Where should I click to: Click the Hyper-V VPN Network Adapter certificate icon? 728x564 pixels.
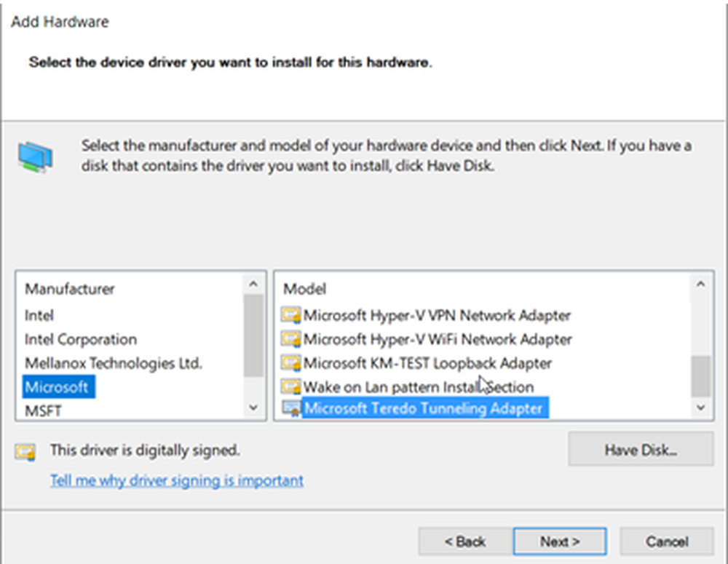point(292,316)
